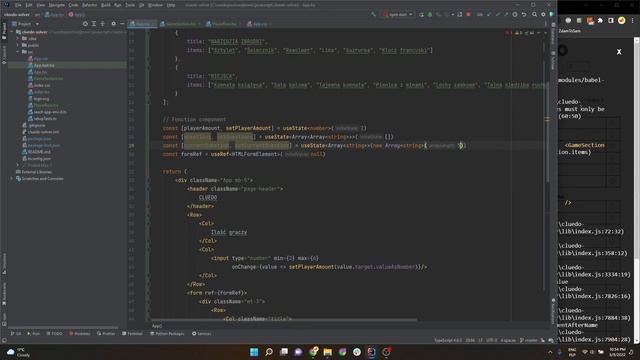Viewport: 640px width, 360px height.
Task: Collapse the src folder in project tree
Action: tap(18, 52)
